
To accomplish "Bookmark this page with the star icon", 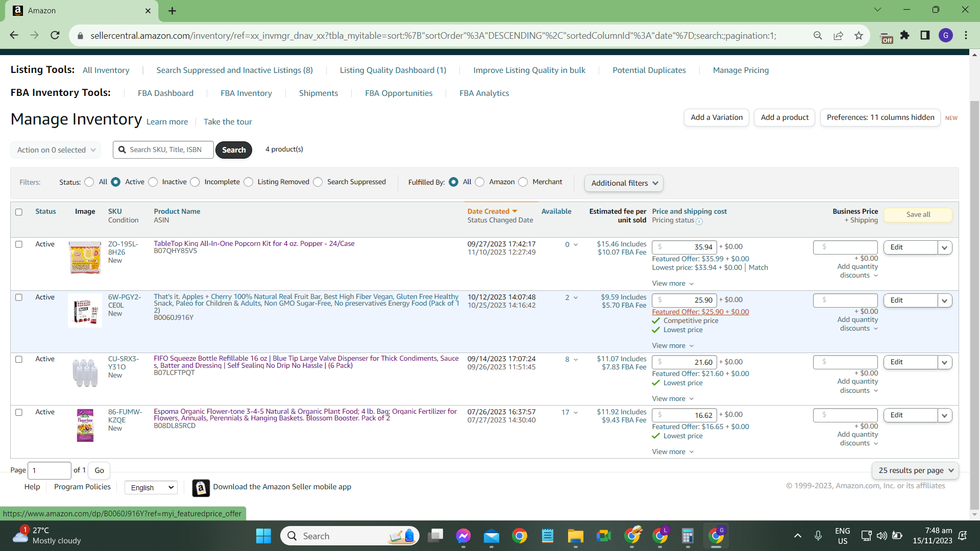I will coord(859,35).
